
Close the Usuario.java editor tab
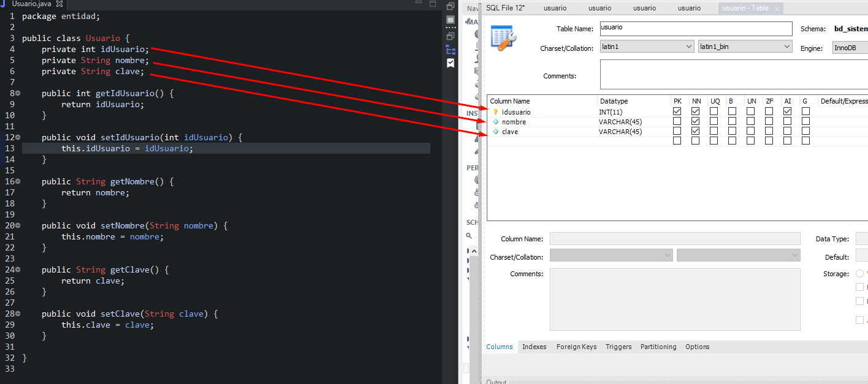[x=59, y=4]
